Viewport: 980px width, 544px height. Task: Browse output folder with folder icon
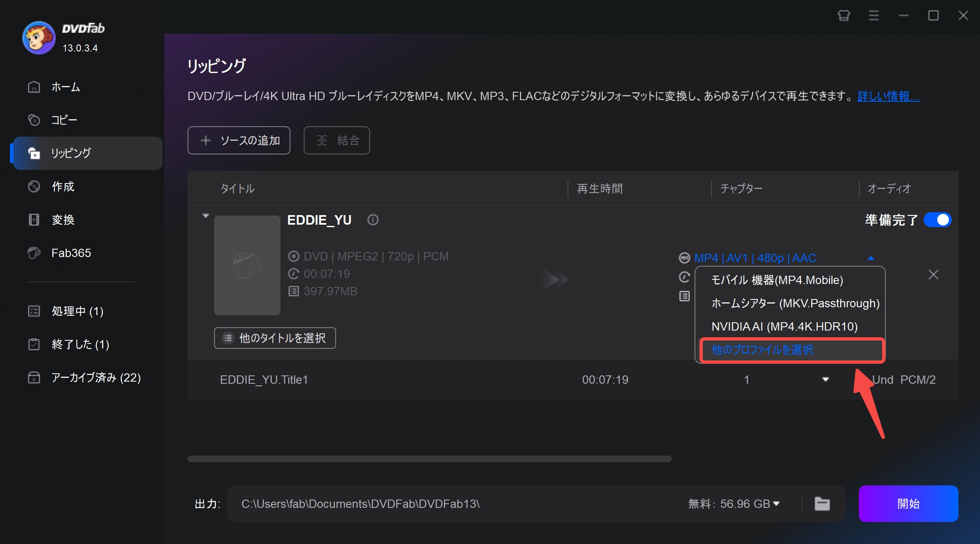[x=822, y=504]
